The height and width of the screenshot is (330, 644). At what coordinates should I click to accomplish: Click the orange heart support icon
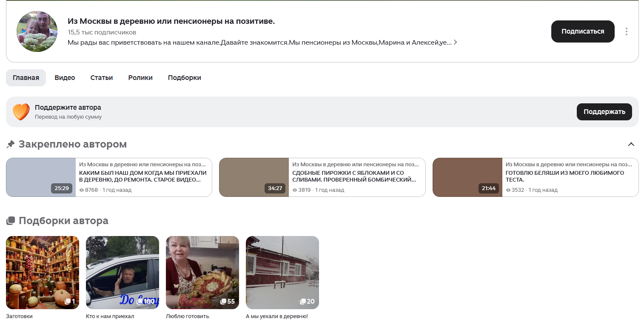pyautogui.click(x=21, y=112)
